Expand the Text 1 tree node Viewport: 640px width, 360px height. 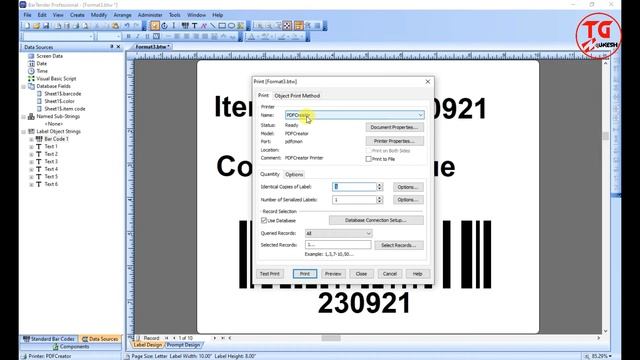(x=31, y=147)
